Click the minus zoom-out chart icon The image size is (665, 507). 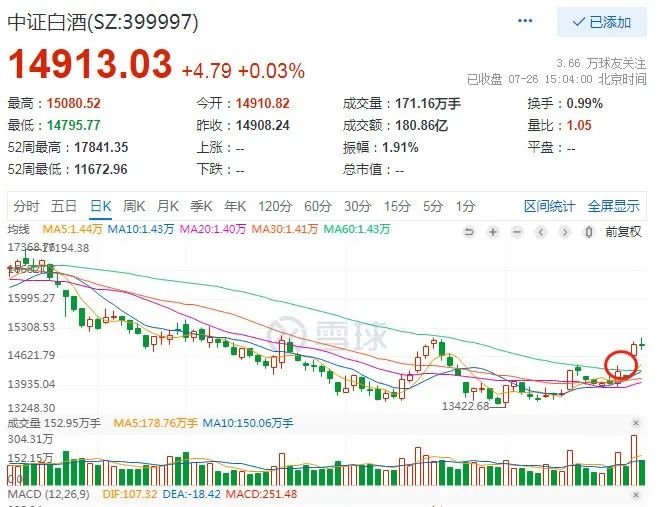[x=517, y=232]
